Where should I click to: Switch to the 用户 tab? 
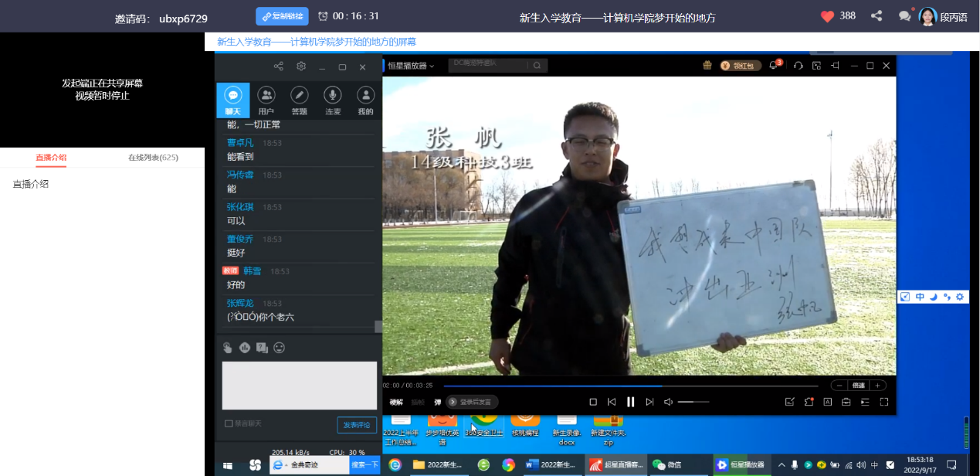pos(266,100)
